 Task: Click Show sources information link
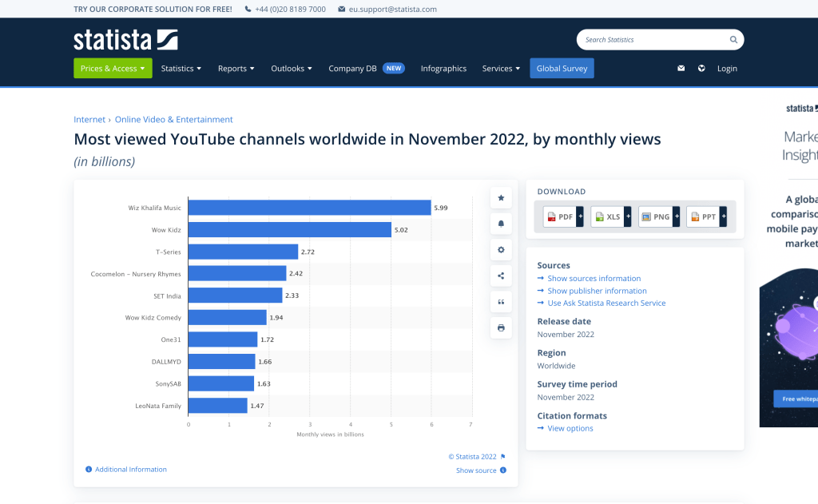pyautogui.click(x=594, y=279)
